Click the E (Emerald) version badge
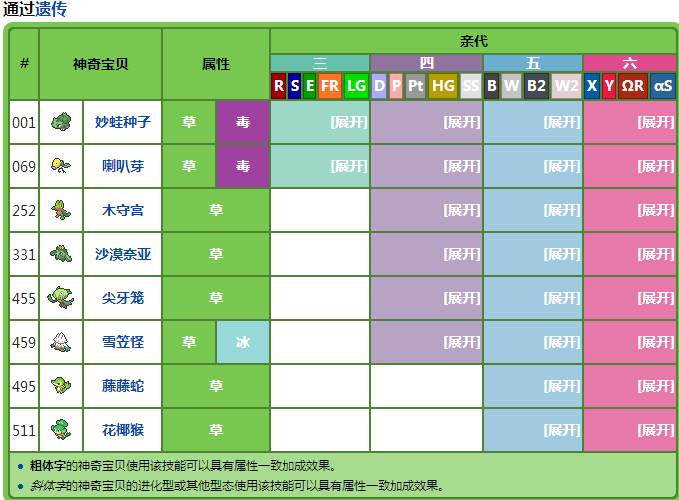Viewport: 679px width, 500px height. point(310,86)
